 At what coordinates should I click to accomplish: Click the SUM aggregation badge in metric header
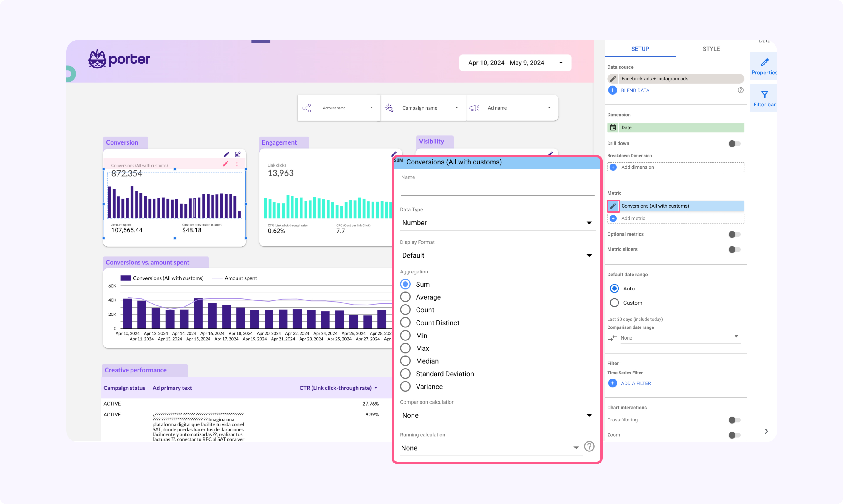[x=398, y=160]
